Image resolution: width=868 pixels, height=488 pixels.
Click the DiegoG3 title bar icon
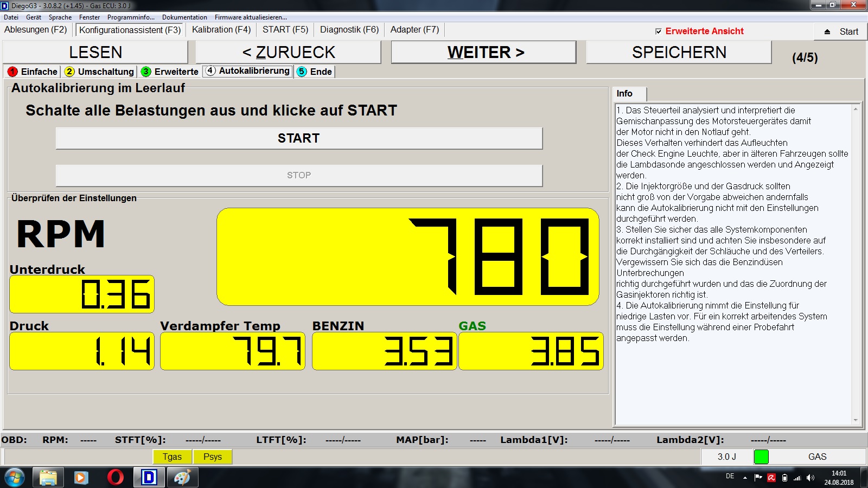5,5
